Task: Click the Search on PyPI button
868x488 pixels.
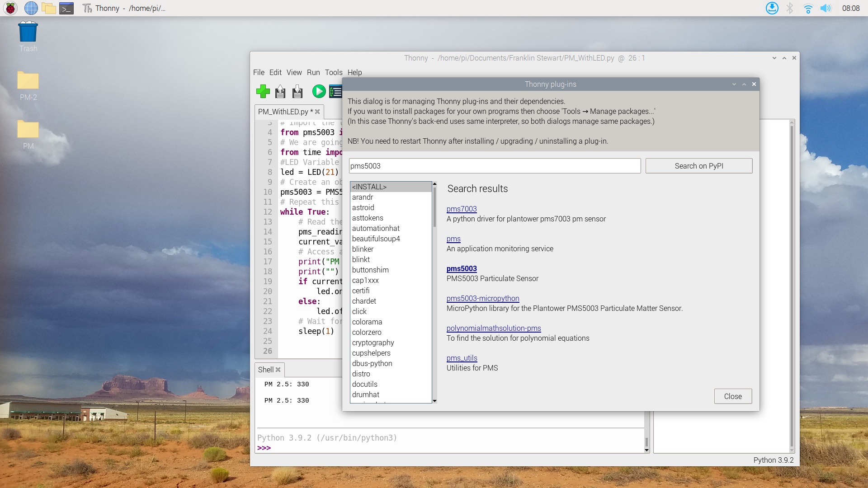Action: click(698, 166)
